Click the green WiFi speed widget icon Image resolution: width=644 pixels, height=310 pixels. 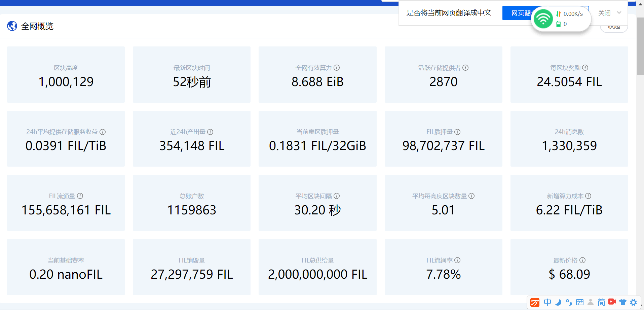tap(543, 19)
